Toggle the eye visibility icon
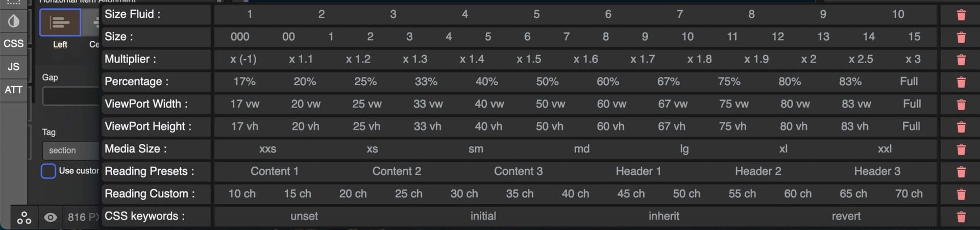 (x=50, y=218)
